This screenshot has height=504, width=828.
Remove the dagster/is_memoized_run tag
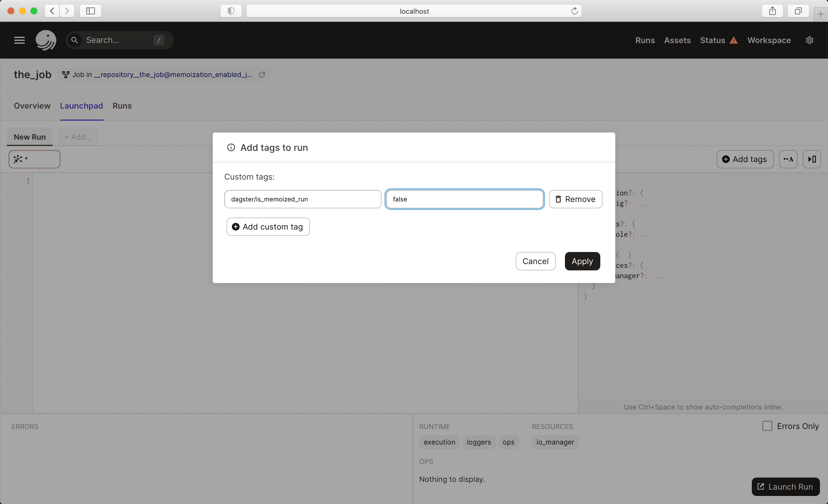[x=575, y=199]
